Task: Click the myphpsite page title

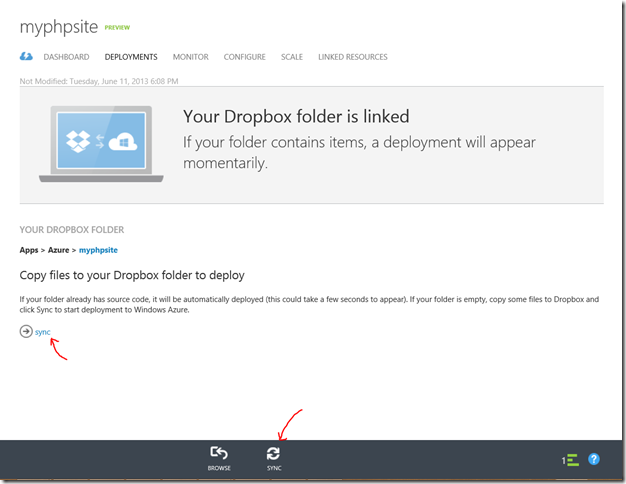Action: click(x=59, y=27)
